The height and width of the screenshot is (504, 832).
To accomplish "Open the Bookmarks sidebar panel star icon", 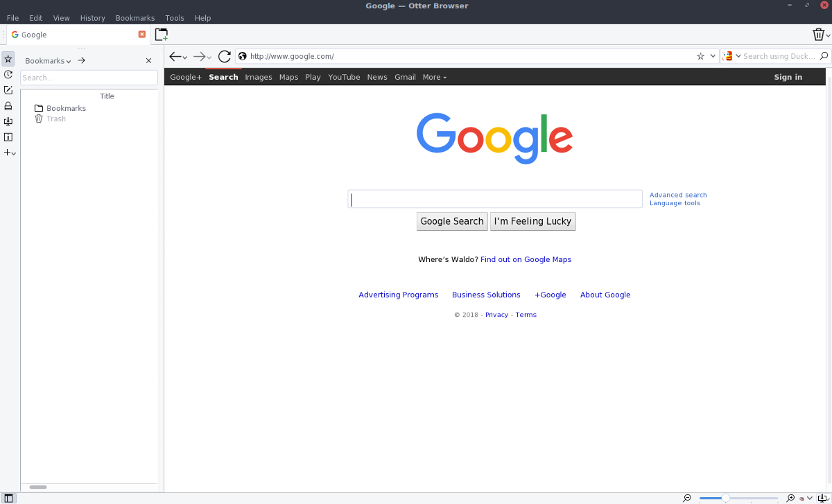I will pyautogui.click(x=8, y=60).
